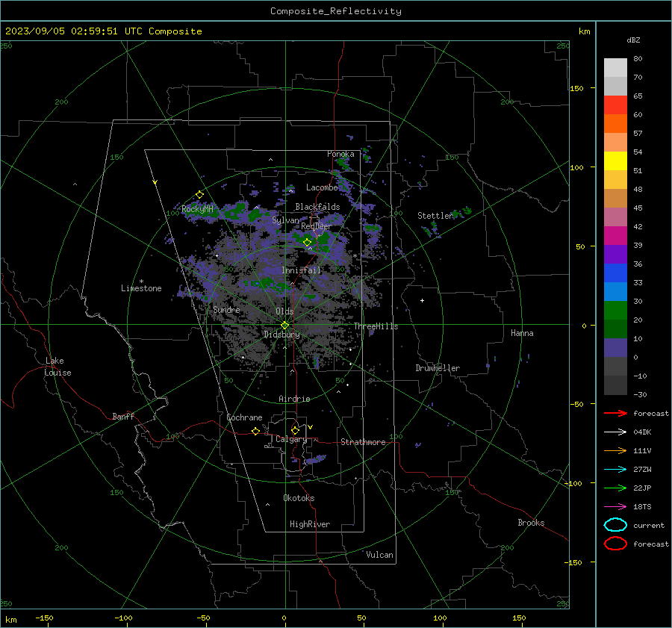Viewport: 672px width, 628px height.
Task: Click the asterisk marker above Limestone
Action: (x=141, y=282)
